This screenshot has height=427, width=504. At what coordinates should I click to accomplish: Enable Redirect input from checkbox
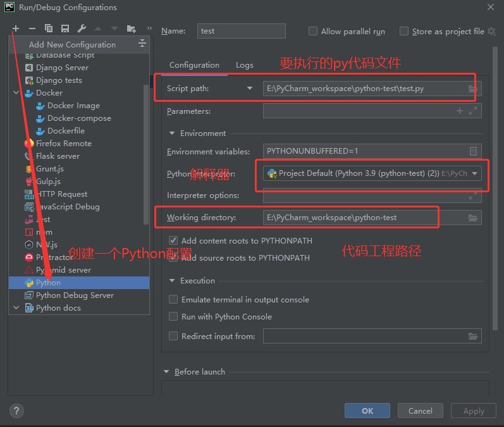point(173,336)
